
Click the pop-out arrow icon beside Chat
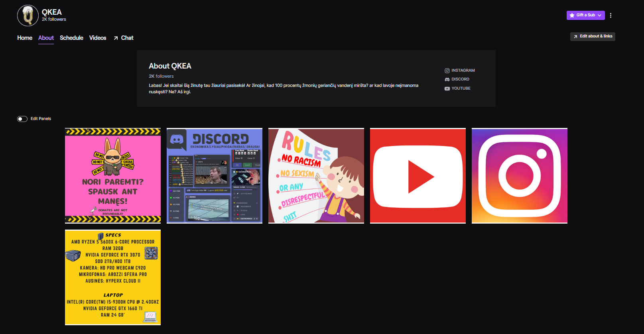(116, 38)
